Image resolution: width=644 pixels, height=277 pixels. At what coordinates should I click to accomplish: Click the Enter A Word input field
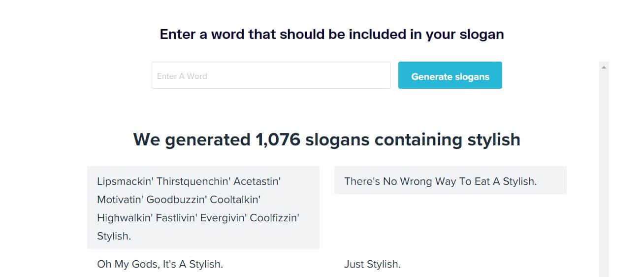271,75
